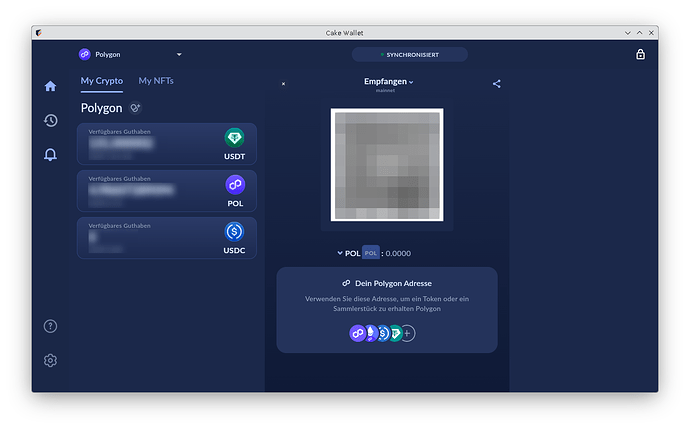Image resolution: width=690 pixels, height=429 pixels.
Task: Open the Home dashboard icon
Action: [x=51, y=86]
